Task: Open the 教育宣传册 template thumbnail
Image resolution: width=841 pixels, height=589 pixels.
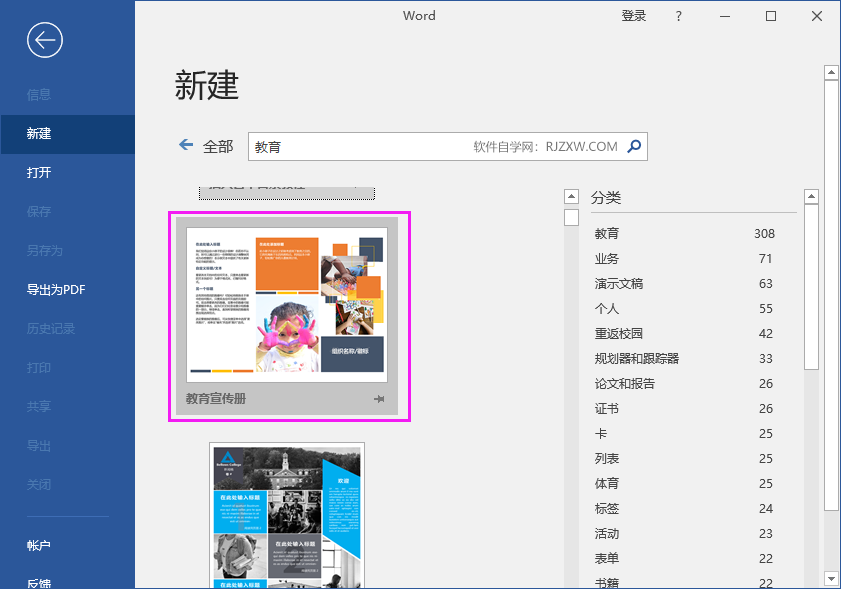Action: [x=287, y=300]
